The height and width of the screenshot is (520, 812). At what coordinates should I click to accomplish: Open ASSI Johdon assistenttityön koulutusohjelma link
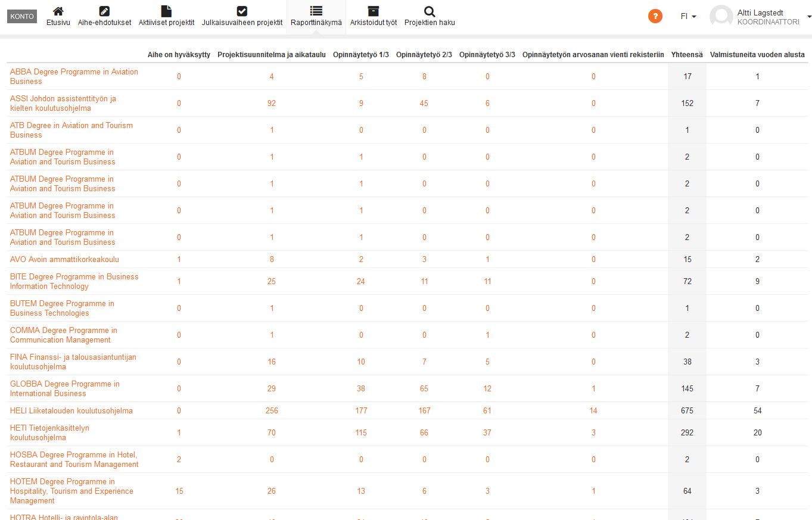point(63,103)
